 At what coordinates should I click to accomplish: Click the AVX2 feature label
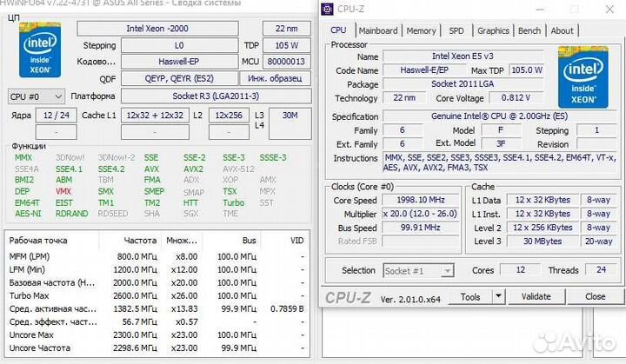coord(193,169)
